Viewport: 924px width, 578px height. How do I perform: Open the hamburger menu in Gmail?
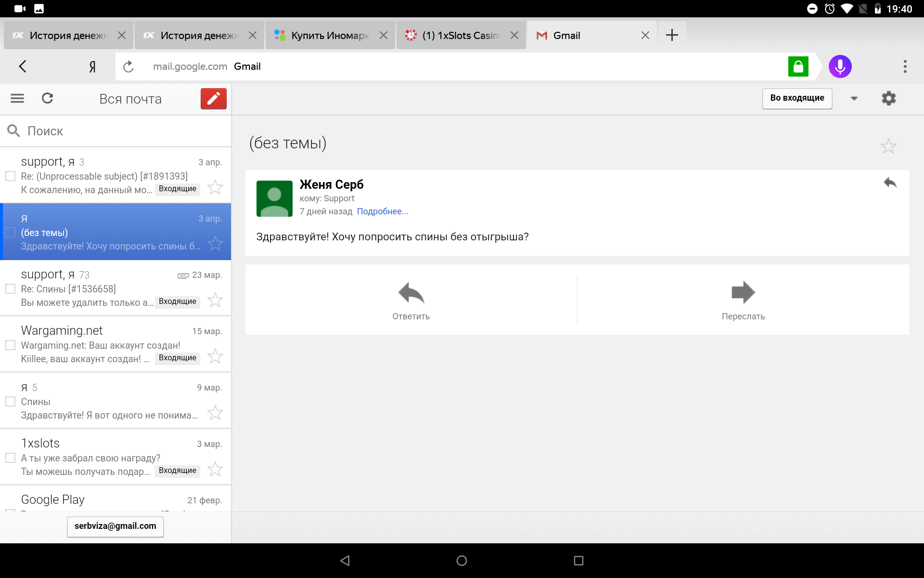click(x=17, y=99)
